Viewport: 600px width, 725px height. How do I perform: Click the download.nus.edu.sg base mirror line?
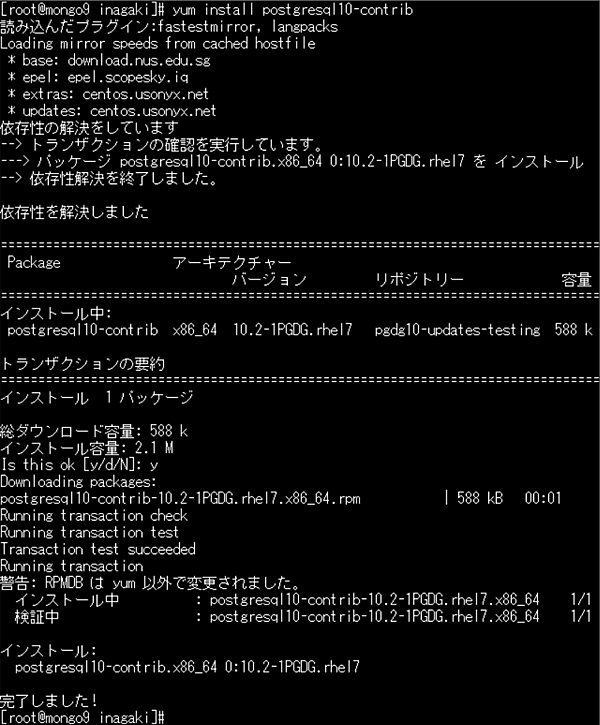point(109,61)
